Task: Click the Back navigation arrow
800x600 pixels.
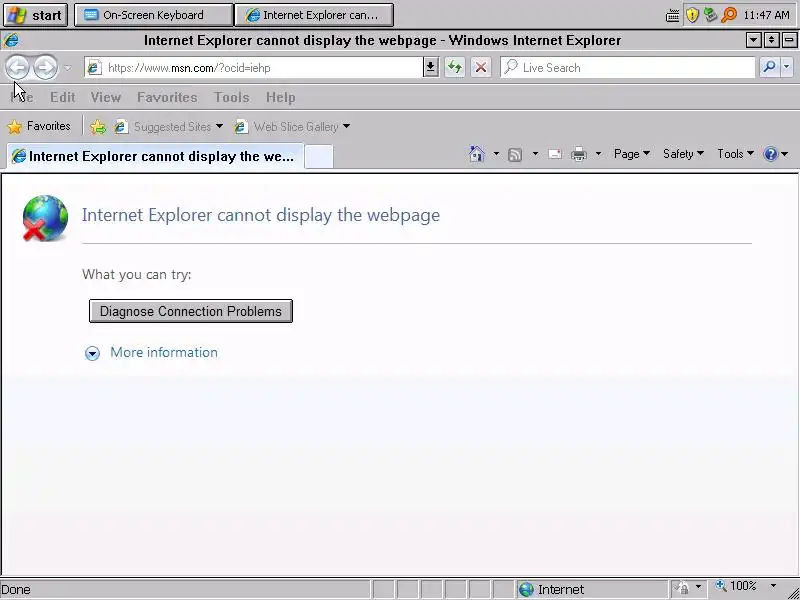Action: tap(17, 67)
